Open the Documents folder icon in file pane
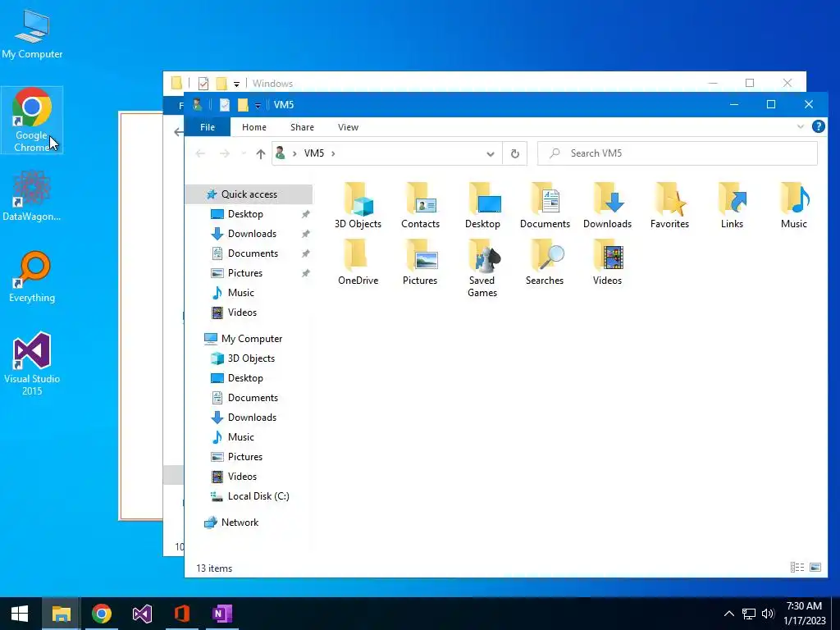The width and height of the screenshot is (840, 630). point(545,206)
